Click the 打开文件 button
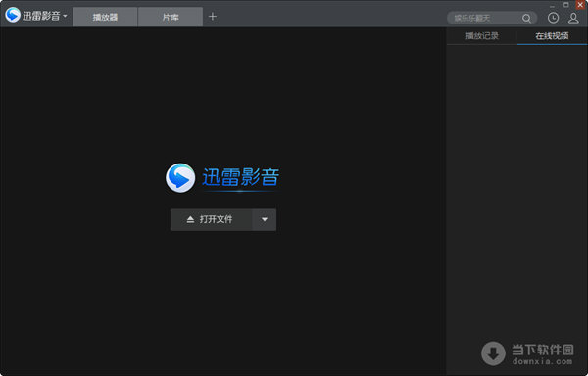Viewport: 588px width, 376px height. [x=211, y=219]
